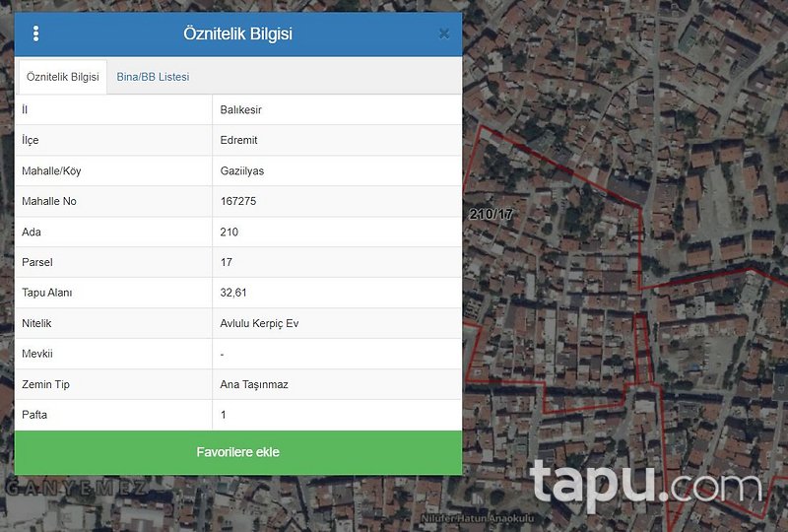Click the Parsel row label
The height and width of the screenshot is (532, 788).
click(37, 262)
